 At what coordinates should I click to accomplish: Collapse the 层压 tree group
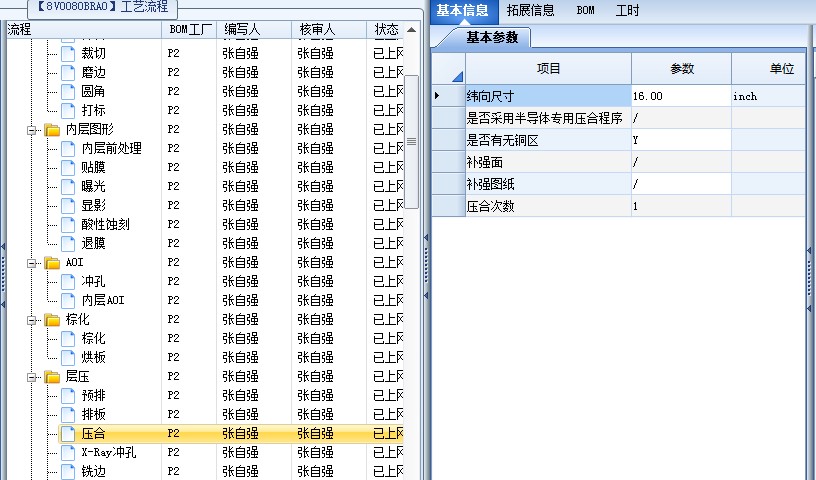tap(32, 377)
